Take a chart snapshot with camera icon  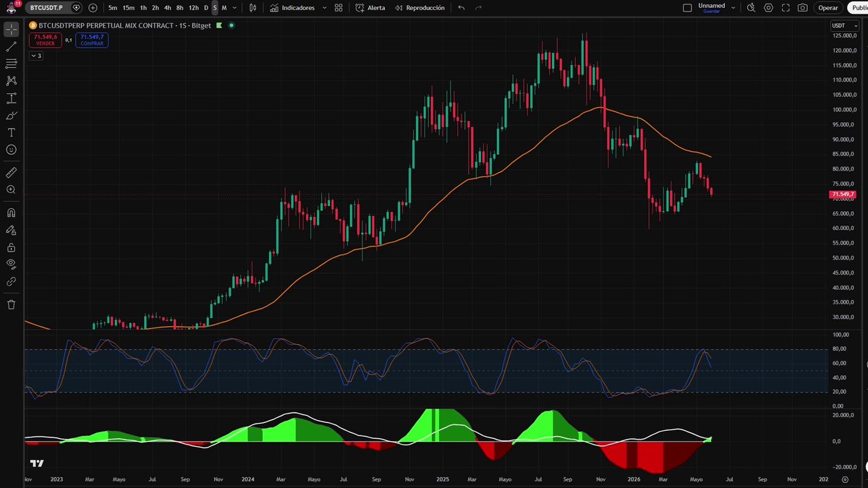tap(803, 8)
